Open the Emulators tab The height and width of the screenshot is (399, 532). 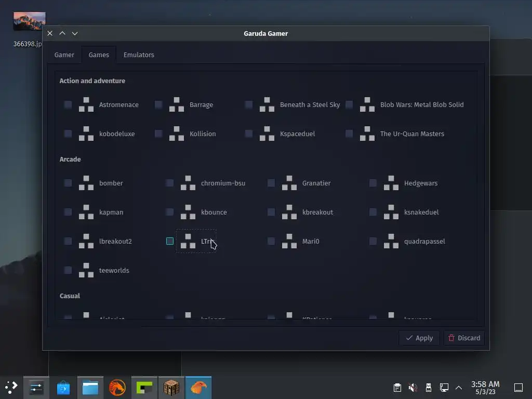coord(139,55)
